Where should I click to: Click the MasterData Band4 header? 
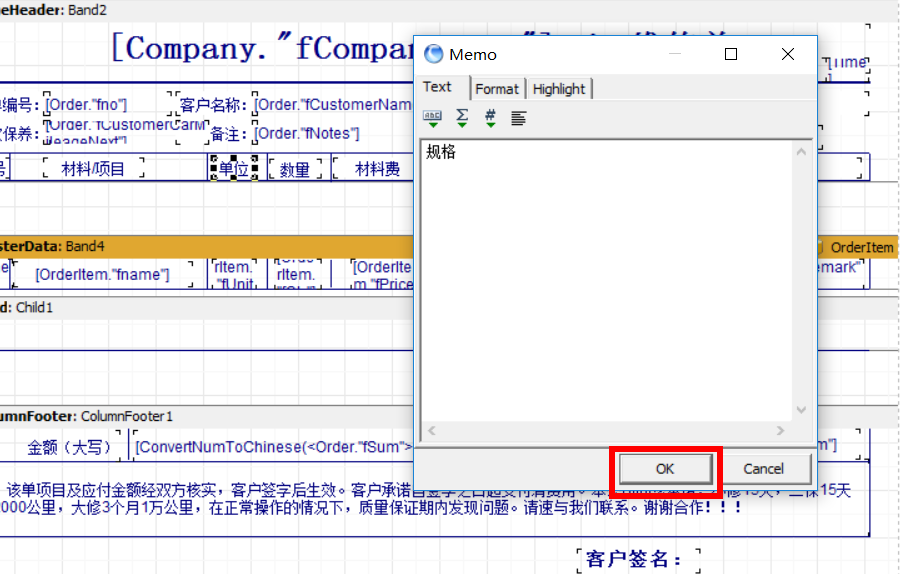[x=207, y=246]
